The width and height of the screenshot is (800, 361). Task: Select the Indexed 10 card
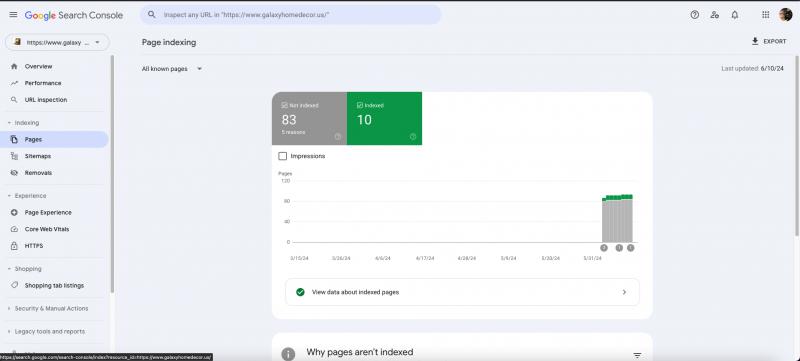(384, 118)
